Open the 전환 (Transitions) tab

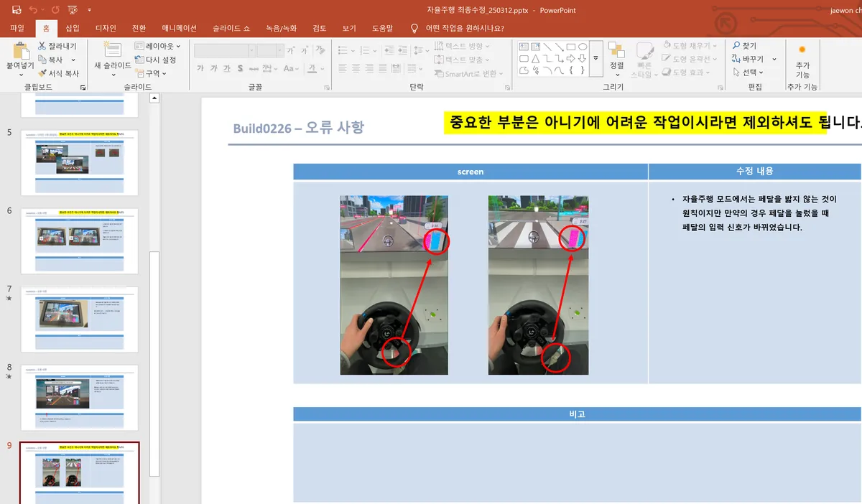click(139, 29)
